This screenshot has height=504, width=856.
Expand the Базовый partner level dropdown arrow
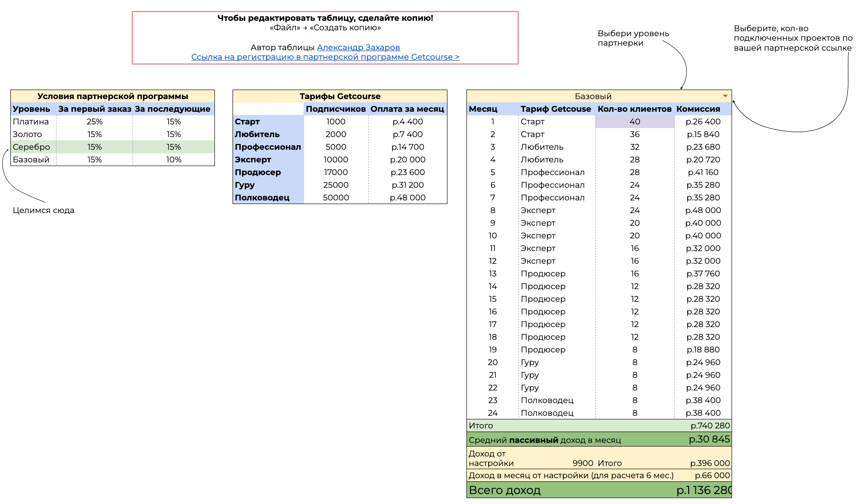pyautogui.click(x=725, y=96)
